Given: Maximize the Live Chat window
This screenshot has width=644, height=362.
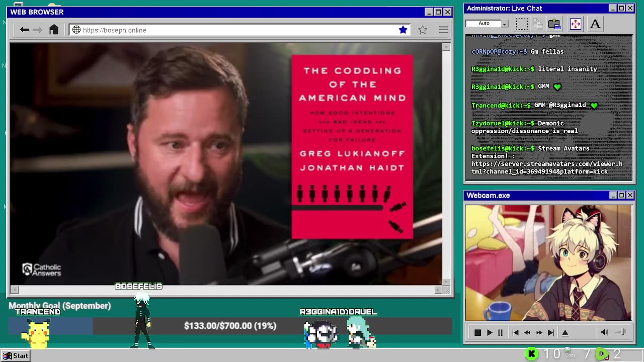Looking at the screenshot, I should click(621, 8).
